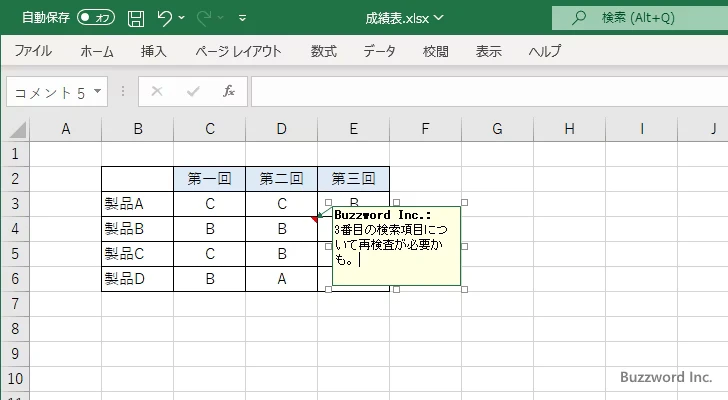
Task: Open the データ tab
Action: point(379,51)
